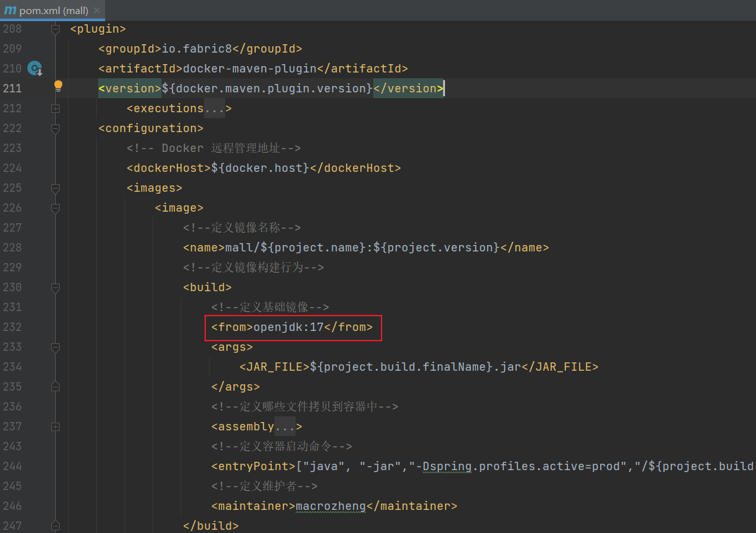The height and width of the screenshot is (533, 756).
Task: Collapse the configuration element on line 222
Action: tap(56, 128)
